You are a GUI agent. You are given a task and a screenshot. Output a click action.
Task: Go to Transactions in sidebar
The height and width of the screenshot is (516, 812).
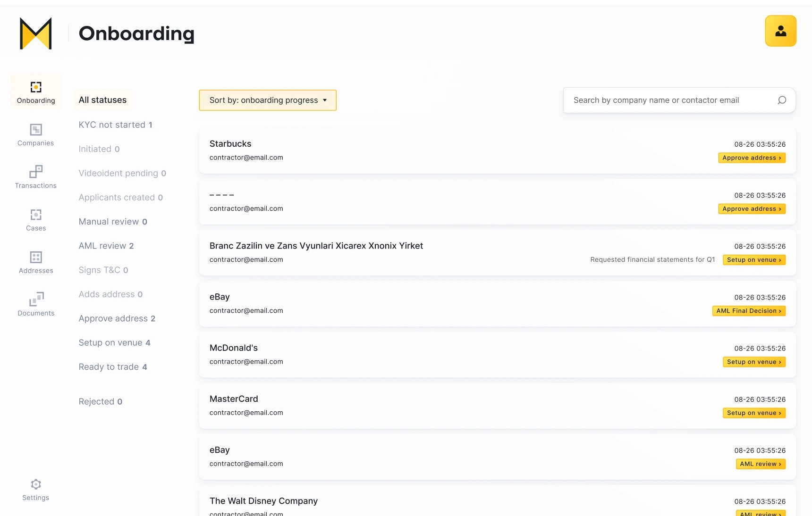point(36,173)
